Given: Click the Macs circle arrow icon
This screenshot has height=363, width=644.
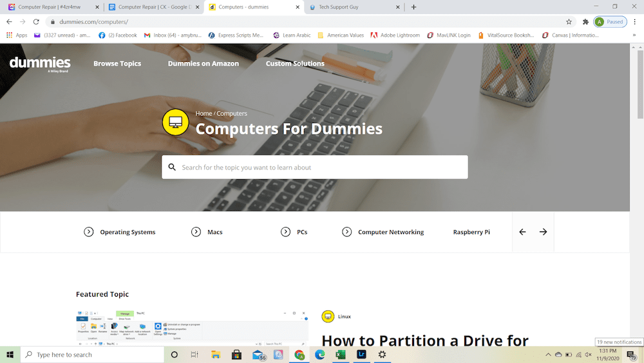Looking at the screenshot, I should pos(196,232).
